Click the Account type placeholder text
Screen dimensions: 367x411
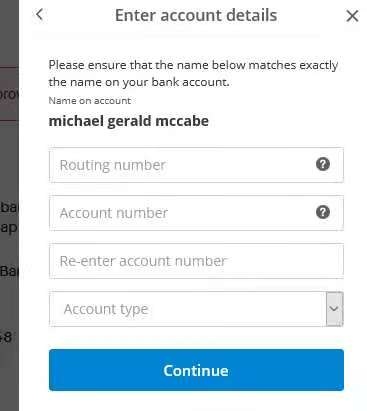[106, 309]
